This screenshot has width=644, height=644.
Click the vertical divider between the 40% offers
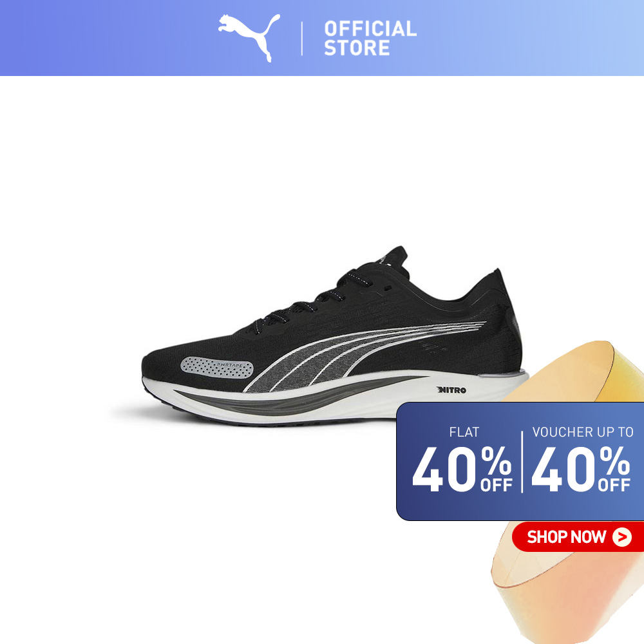tap(522, 462)
